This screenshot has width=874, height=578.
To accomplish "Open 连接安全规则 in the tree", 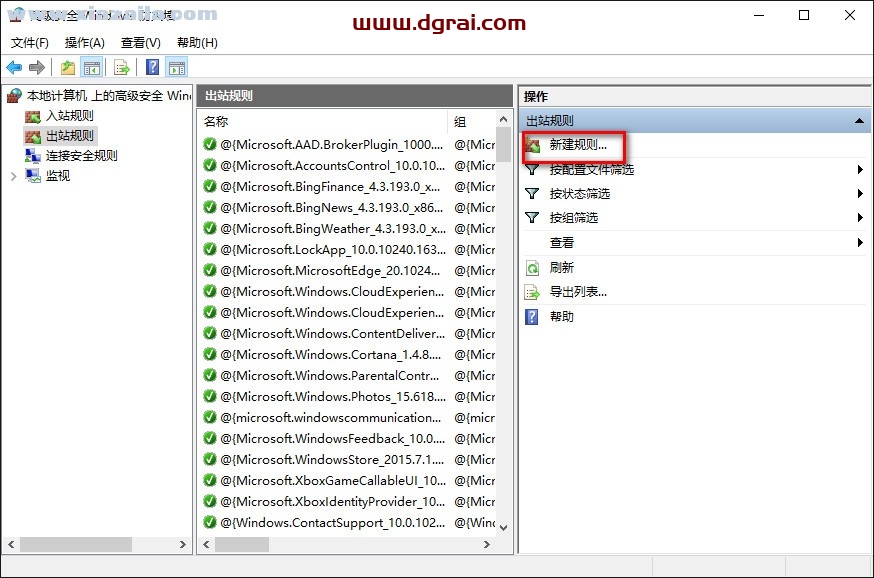I will click(81, 156).
